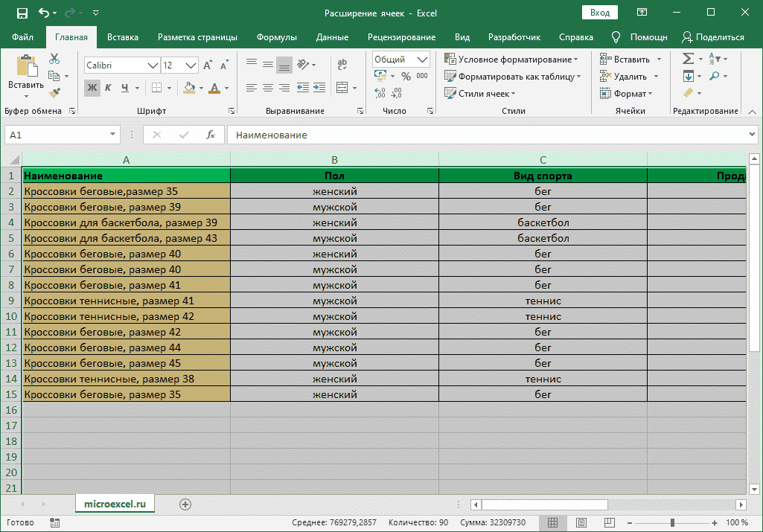This screenshot has width=763, height=532.
Task: Toggle bold formatting (Ж)
Action: [92, 88]
